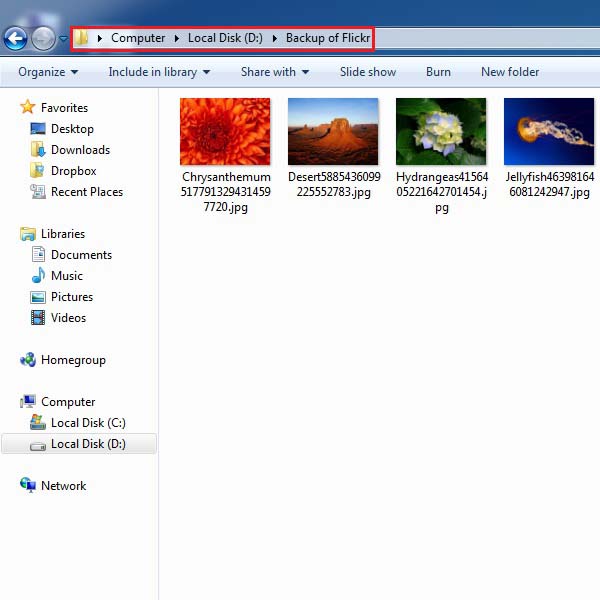Viewport: 600px width, 600px height.
Task: Open the Videos library
Action: [68, 318]
